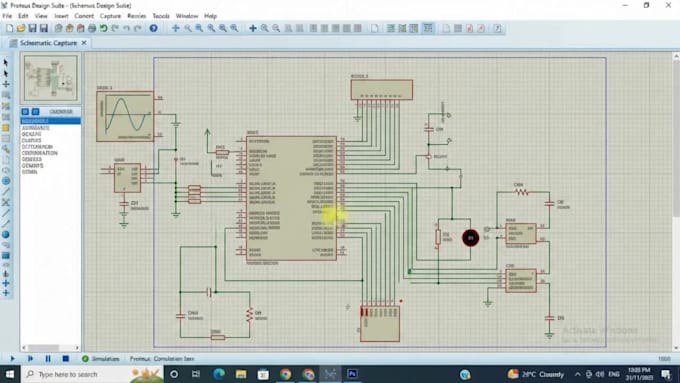Viewport: 680px width, 383px height.
Task: Click the highlighted grid icon in toolbar
Action: 428,28
